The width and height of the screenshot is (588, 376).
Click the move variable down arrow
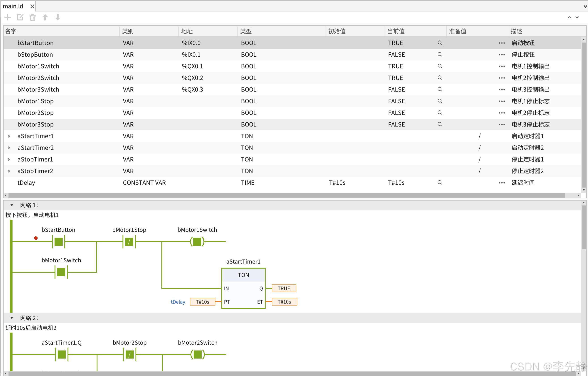click(58, 17)
